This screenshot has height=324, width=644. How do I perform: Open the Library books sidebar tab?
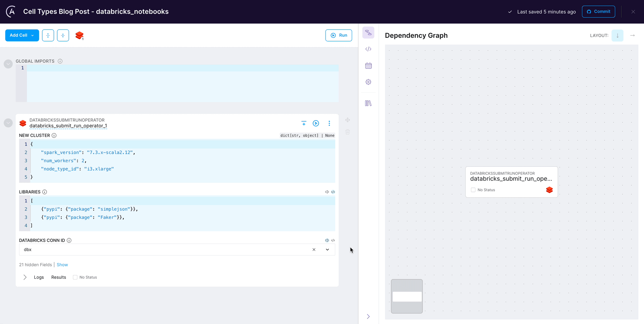(x=368, y=103)
